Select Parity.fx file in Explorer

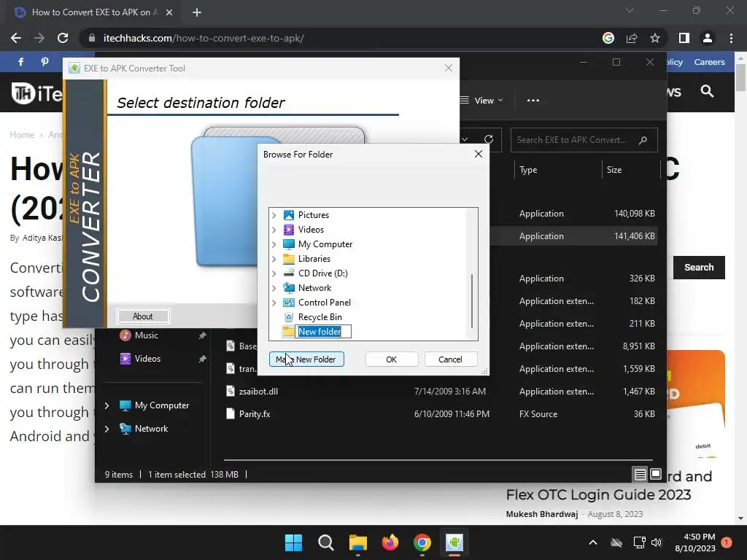[x=255, y=414]
